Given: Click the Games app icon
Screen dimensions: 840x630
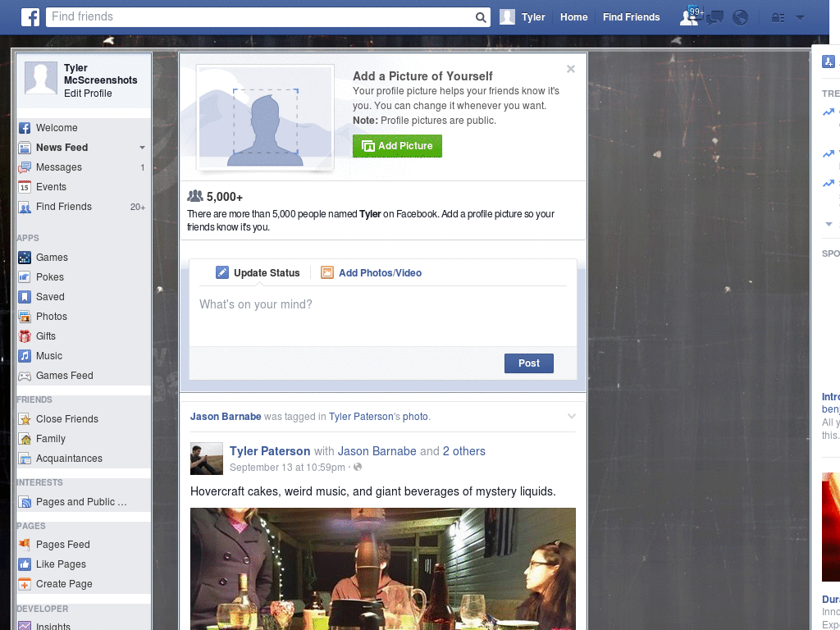Looking at the screenshot, I should tap(24, 258).
